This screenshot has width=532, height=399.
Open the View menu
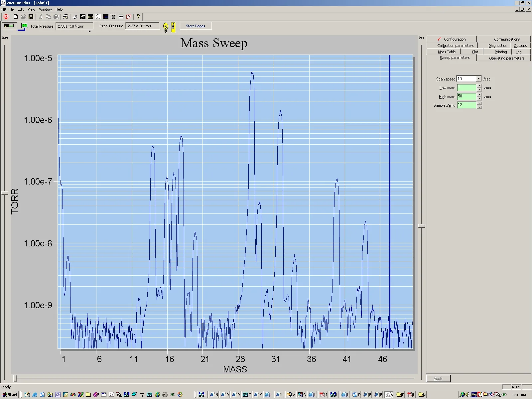[31, 9]
